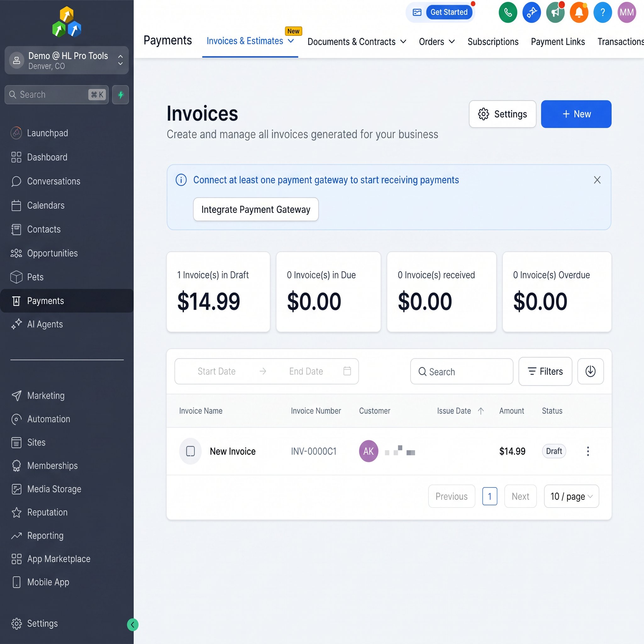The image size is (644, 644).
Task: Click the AK customer avatar
Action: pos(368,451)
